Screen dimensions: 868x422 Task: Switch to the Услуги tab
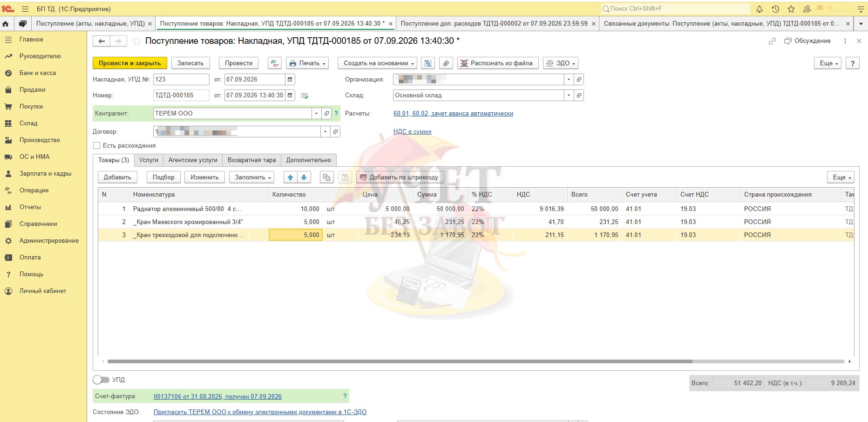(x=149, y=160)
